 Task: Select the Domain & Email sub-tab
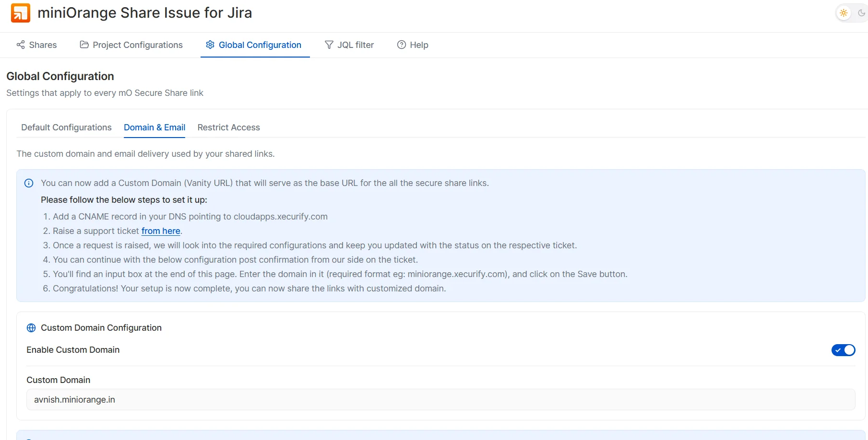click(155, 127)
